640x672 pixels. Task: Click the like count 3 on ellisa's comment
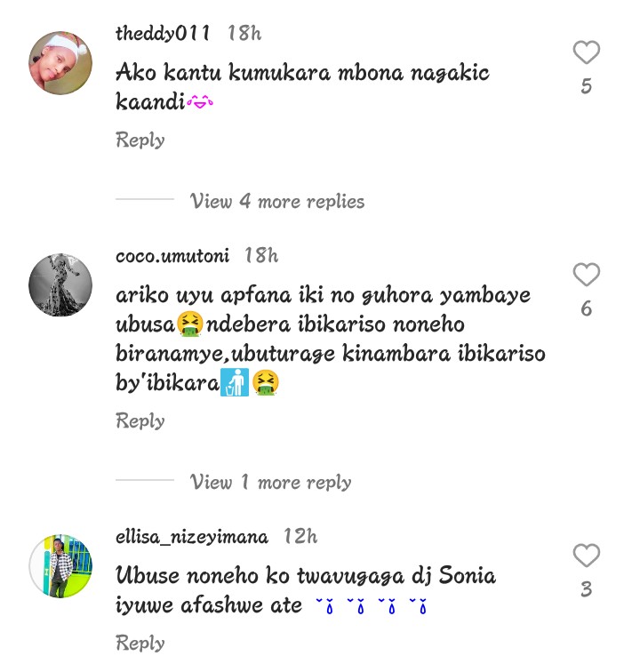(x=587, y=589)
